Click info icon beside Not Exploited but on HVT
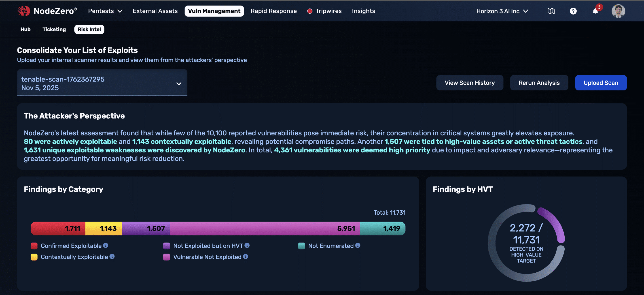This screenshot has height=295, width=644. click(247, 245)
